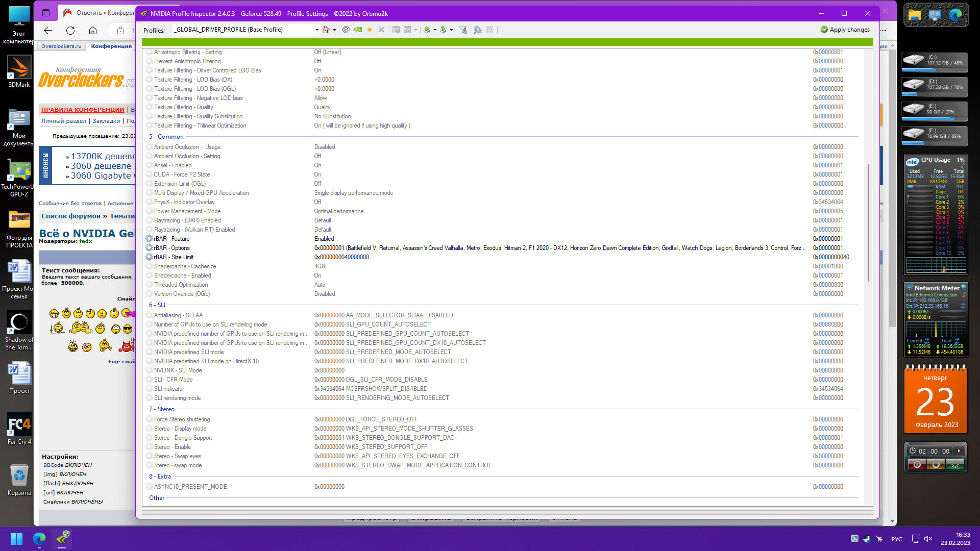Viewport: 980px width, 551px height.
Task: Expand the home icon dropdown arrow
Action: 334,30
